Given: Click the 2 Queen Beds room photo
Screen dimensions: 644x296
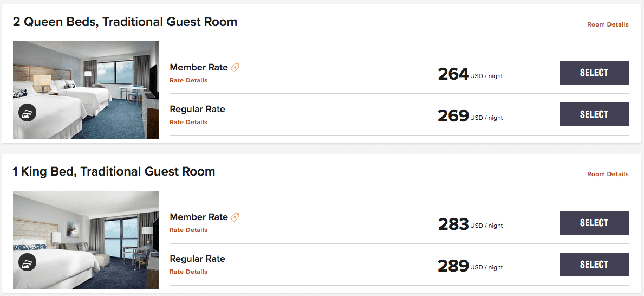Looking at the screenshot, I should coord(86,90).
